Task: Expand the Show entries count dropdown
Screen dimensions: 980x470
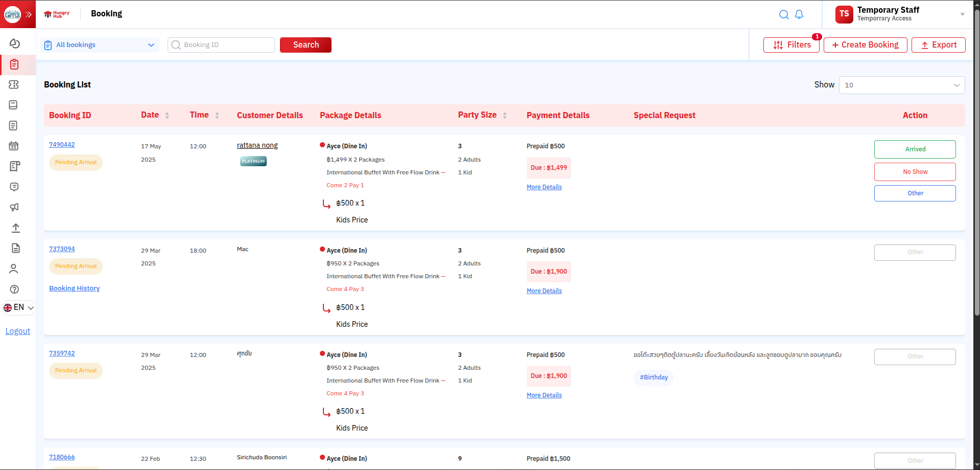Action: pos(901,85)
